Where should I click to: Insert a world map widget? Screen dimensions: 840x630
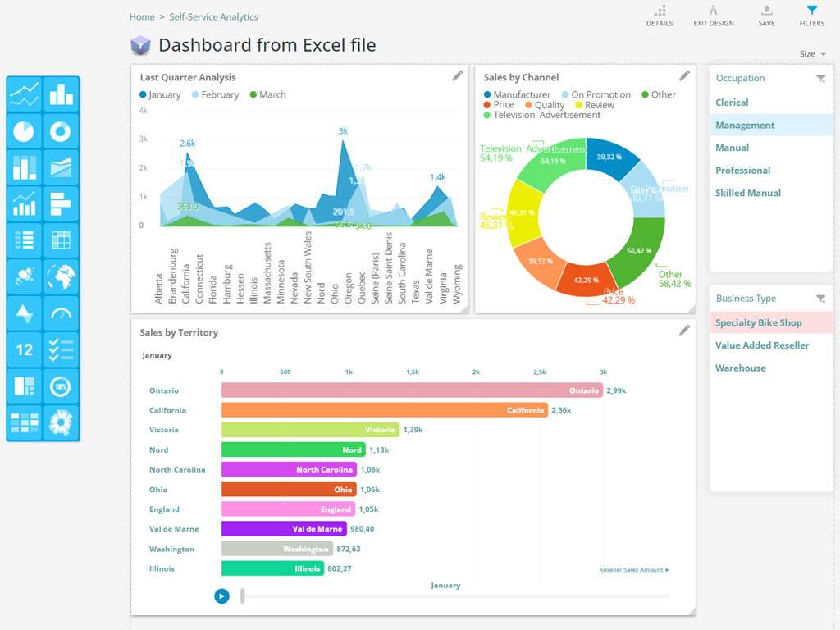pyautogui.click(x=61, y=276)
